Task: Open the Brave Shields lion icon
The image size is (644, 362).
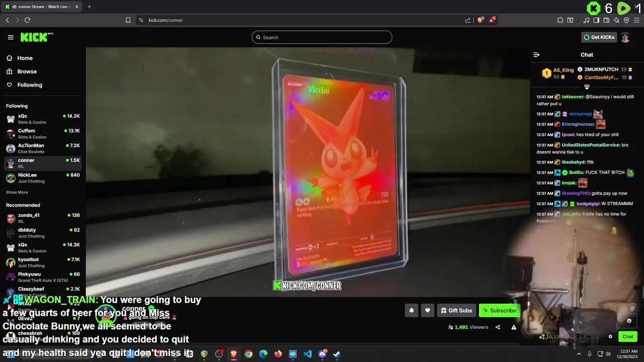Action: point(480,20)
